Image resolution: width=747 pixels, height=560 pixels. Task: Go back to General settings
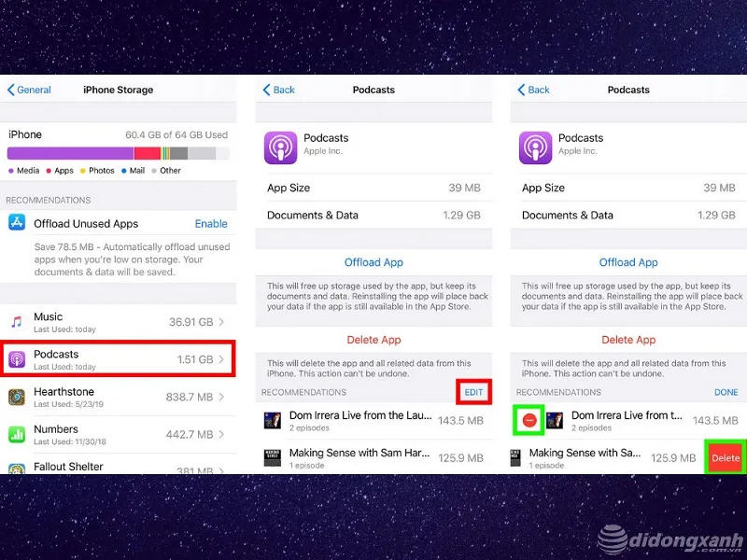pos(29,90)
